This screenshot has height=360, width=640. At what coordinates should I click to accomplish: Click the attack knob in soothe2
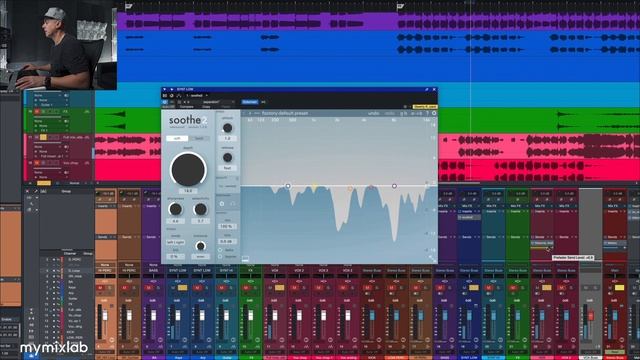(227, 128)
